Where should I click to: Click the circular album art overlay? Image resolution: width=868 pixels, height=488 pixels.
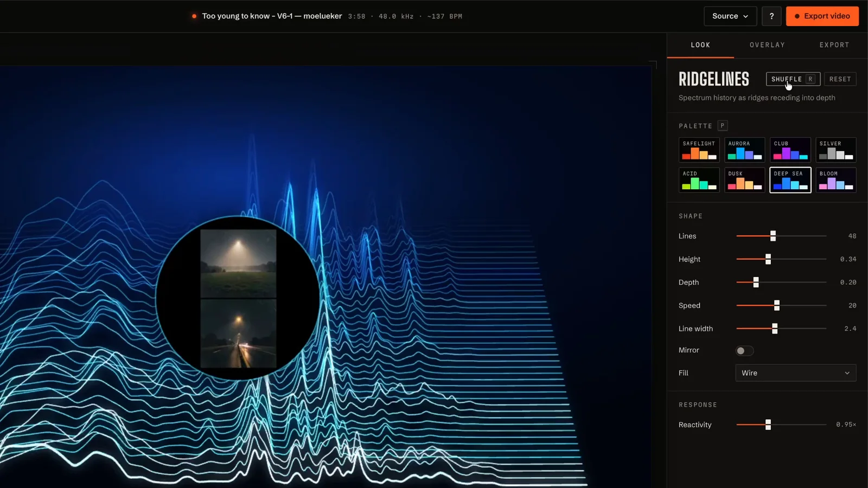(238, 298)
